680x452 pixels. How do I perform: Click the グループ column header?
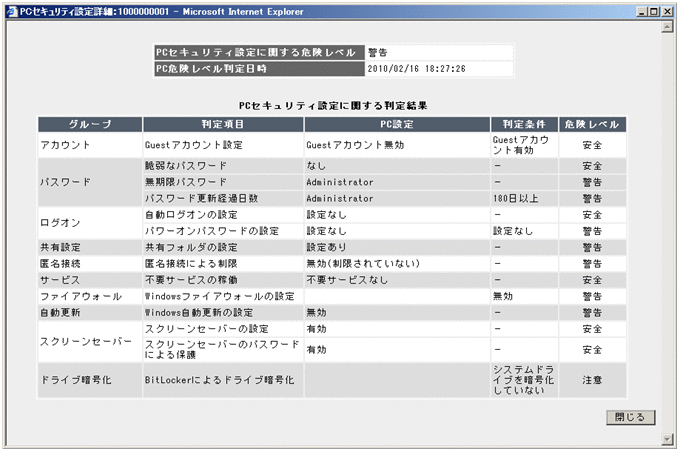pos(90,124)
